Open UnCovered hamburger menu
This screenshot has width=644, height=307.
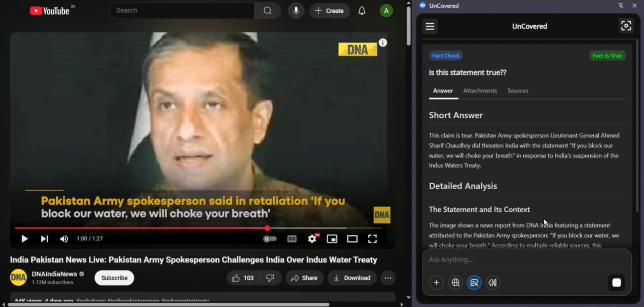pyautogui.click(x=430, y=26)
